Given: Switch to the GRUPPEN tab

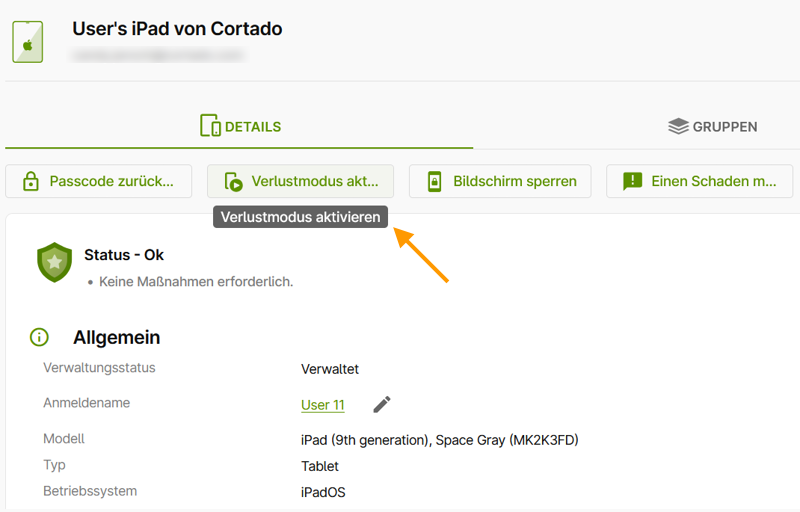Looking at the screenshot, I should (x=712, y=127).
